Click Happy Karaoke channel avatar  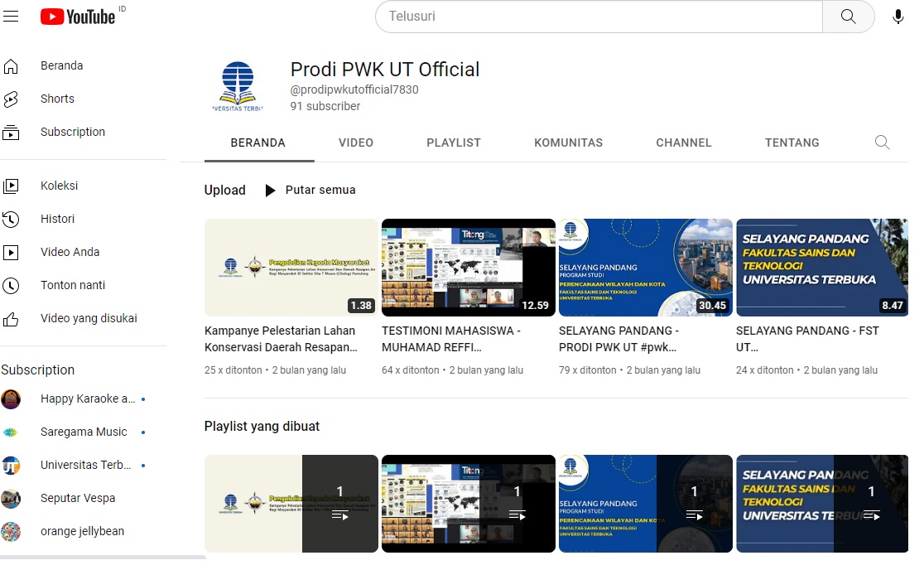pyautogui.click(x=11, y=399)
